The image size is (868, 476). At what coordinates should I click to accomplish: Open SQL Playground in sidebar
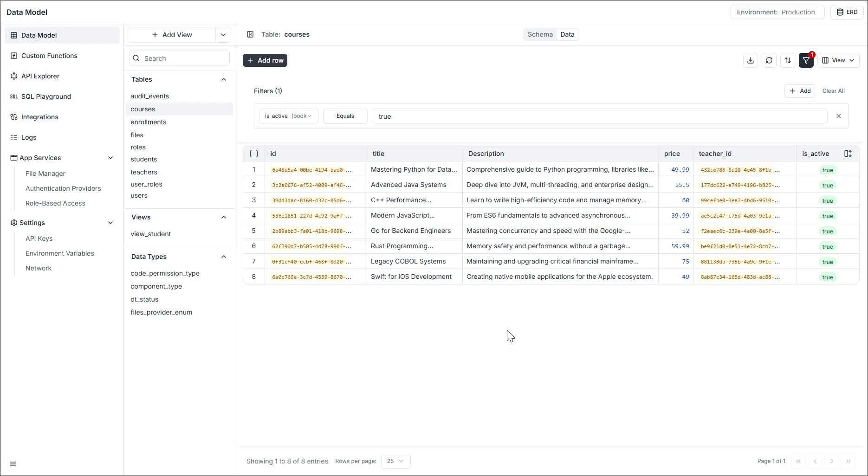[46, 96]
